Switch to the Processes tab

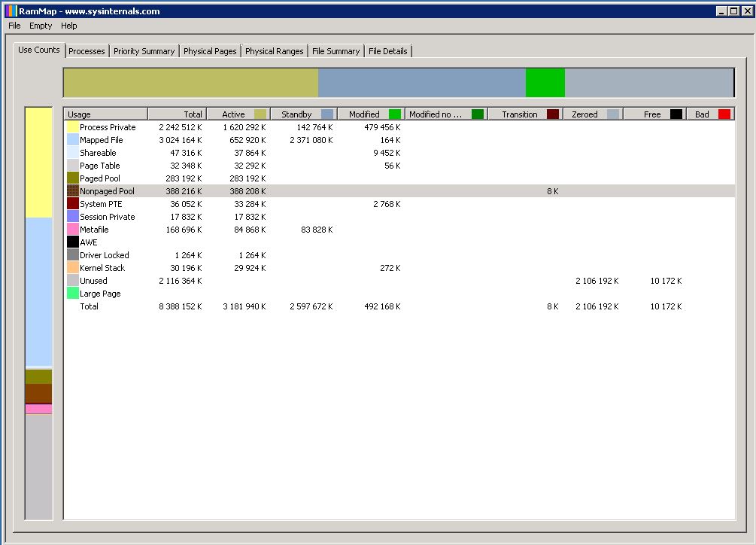[87, 51]
